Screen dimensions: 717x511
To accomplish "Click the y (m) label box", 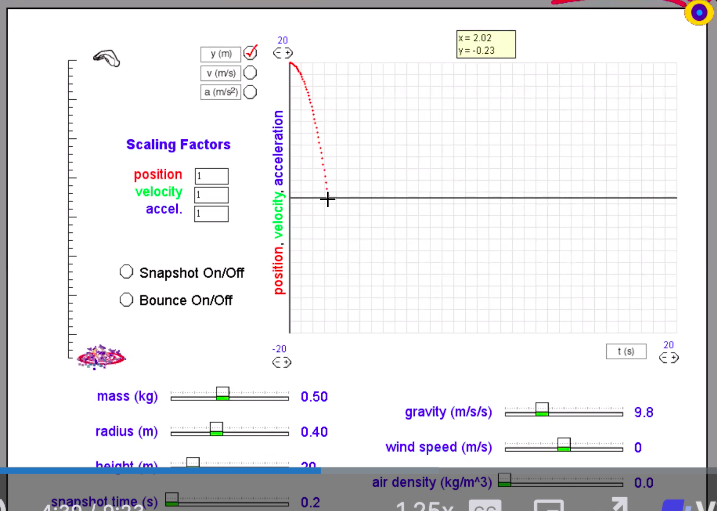I will (220, 54).
